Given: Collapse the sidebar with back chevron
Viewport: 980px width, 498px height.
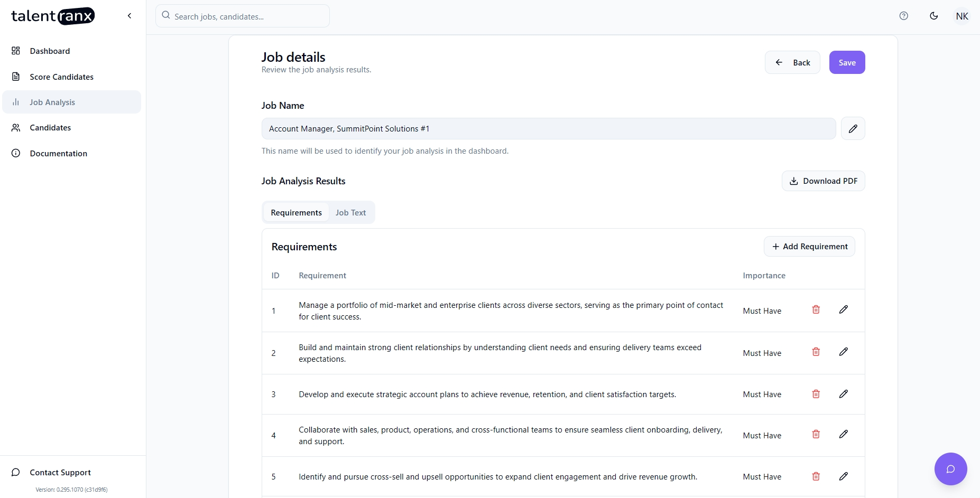Looking at the screenshot, I should (130, 16).
